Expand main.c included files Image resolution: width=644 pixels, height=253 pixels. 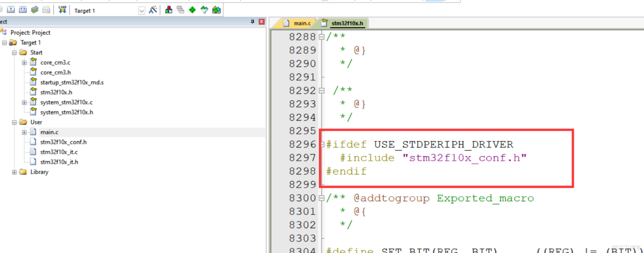click(24, 132)
